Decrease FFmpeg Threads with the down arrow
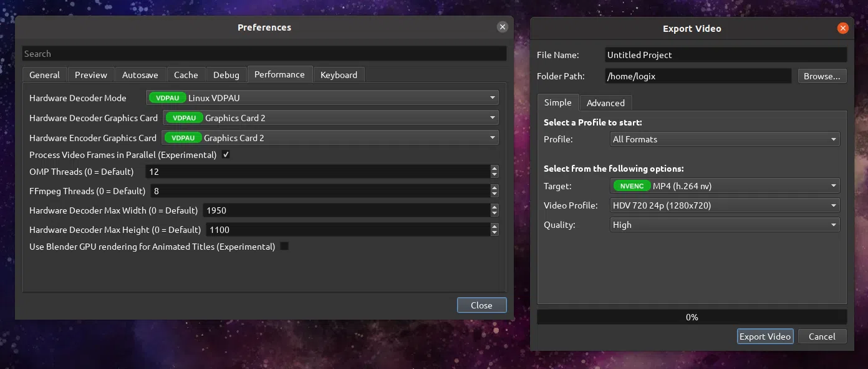This screenshot has height=369, width=868. coord(494,194)
